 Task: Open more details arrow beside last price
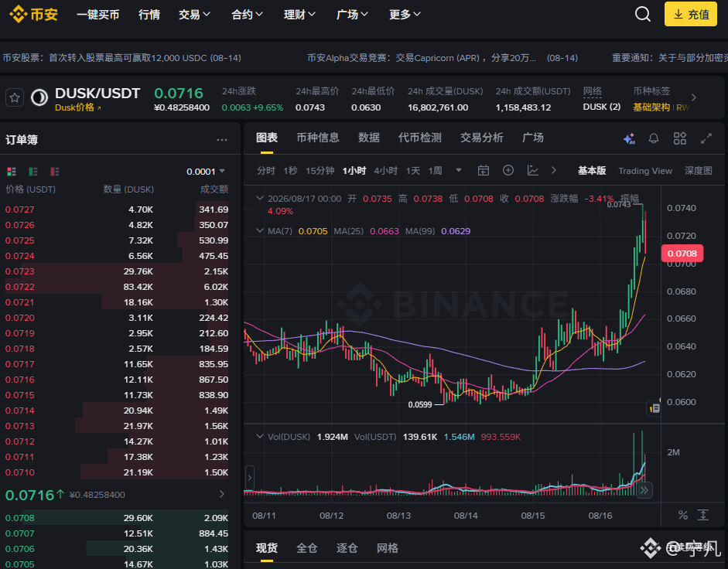[x=222, y=495]
